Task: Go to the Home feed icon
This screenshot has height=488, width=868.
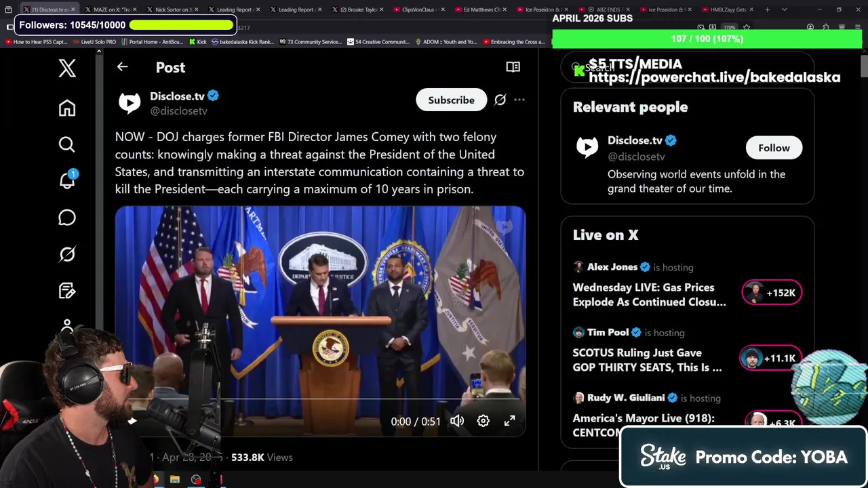Action: 67,108
